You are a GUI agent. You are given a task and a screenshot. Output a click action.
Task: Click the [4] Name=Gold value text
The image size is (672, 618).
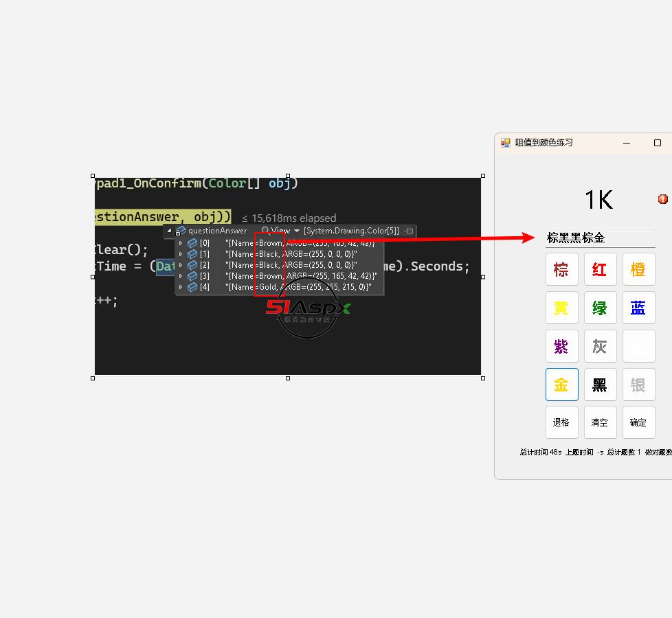pyautogui.click(x=298, y=287)
